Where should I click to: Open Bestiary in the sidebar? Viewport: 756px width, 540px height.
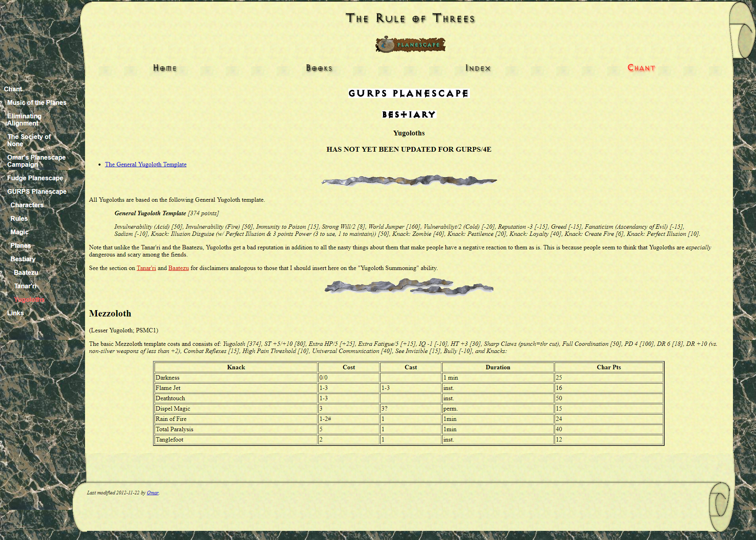pos(23,259)
